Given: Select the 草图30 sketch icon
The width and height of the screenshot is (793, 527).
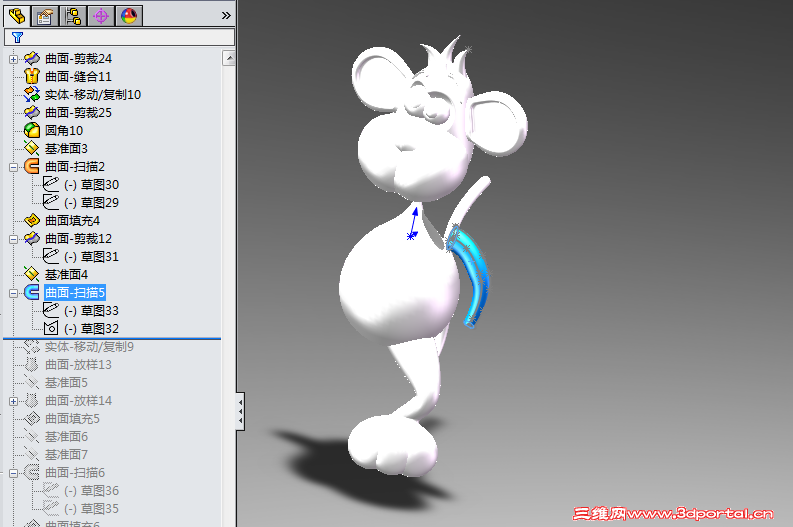Looking at the screenshot, I should tap(51, 184).
